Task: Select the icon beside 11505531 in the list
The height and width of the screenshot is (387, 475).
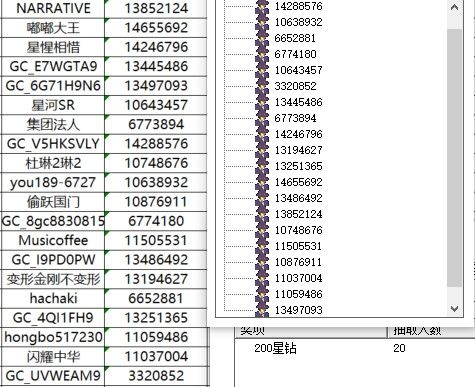Action: pyautogui.click(x=262, y=246)
